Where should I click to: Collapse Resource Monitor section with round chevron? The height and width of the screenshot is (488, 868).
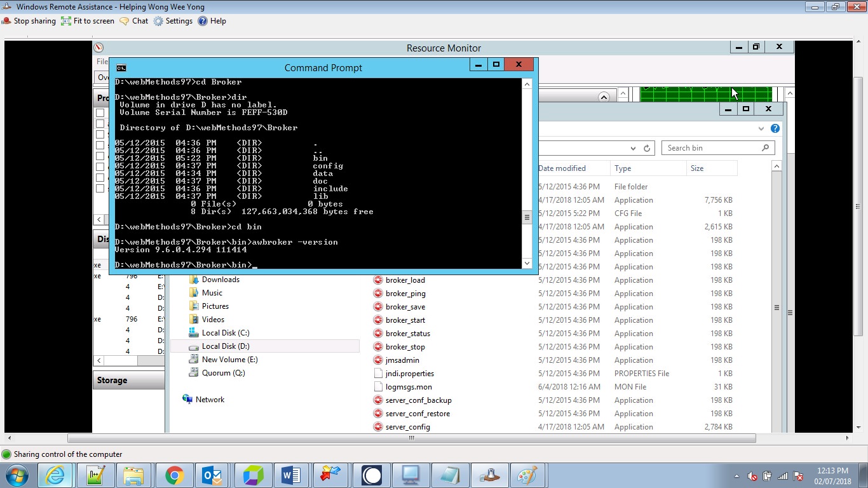604,97
